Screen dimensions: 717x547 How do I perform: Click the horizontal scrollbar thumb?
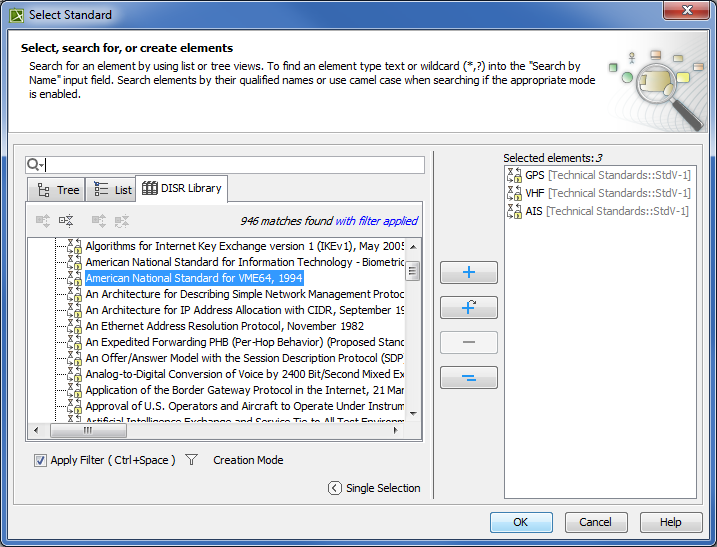coord(88,430)
